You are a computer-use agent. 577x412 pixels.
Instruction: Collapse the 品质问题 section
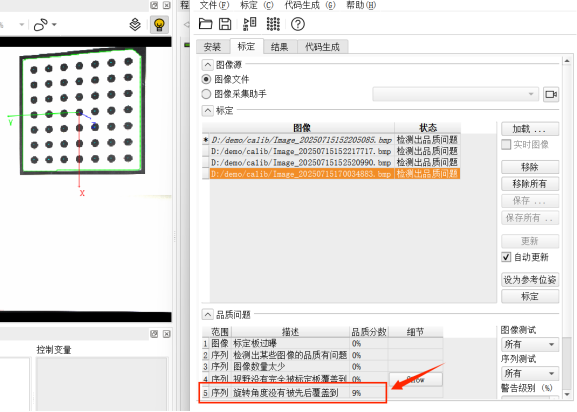point(208,315)
